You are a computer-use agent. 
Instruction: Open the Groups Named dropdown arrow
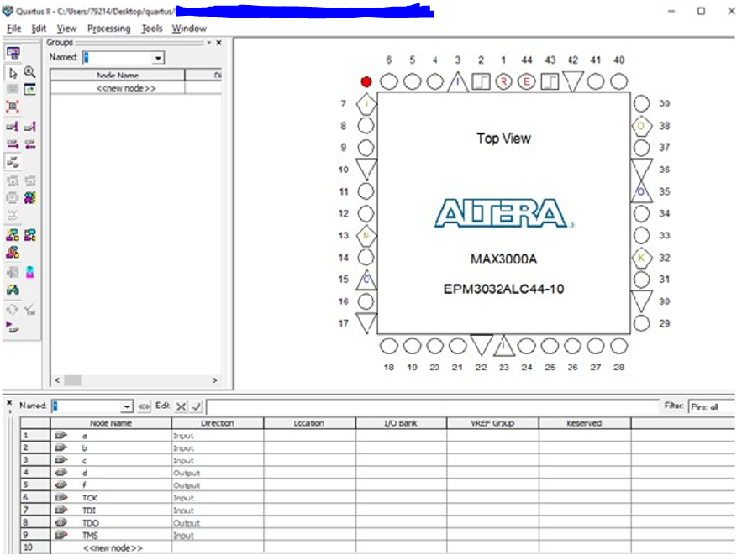pos(158,58)
